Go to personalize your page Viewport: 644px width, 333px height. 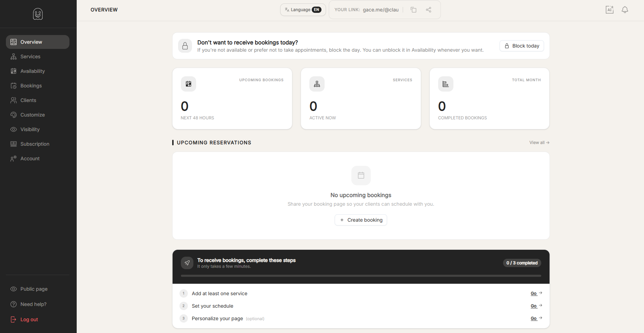click(x=534, y=318)
